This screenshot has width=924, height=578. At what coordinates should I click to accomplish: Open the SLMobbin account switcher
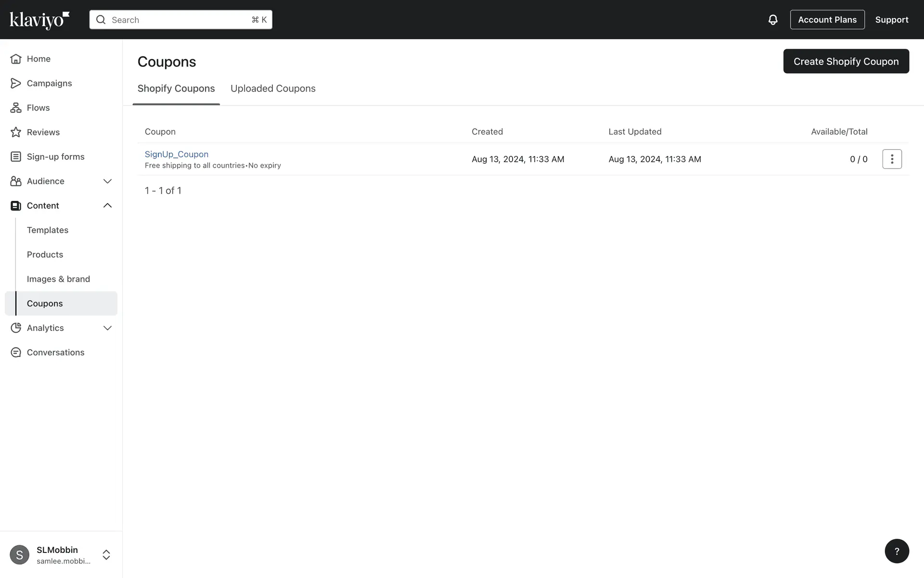[x=106, y=555]
